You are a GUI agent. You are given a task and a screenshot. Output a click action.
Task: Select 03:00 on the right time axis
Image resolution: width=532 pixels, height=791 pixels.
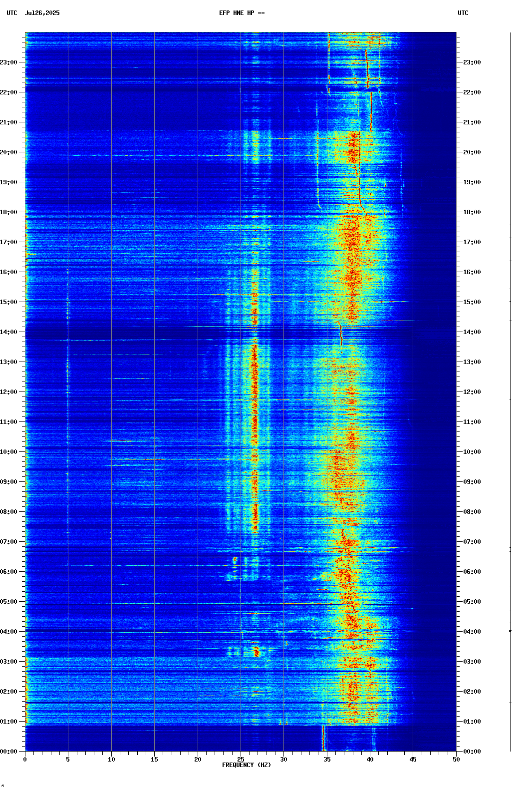click(x=472, y=662)
